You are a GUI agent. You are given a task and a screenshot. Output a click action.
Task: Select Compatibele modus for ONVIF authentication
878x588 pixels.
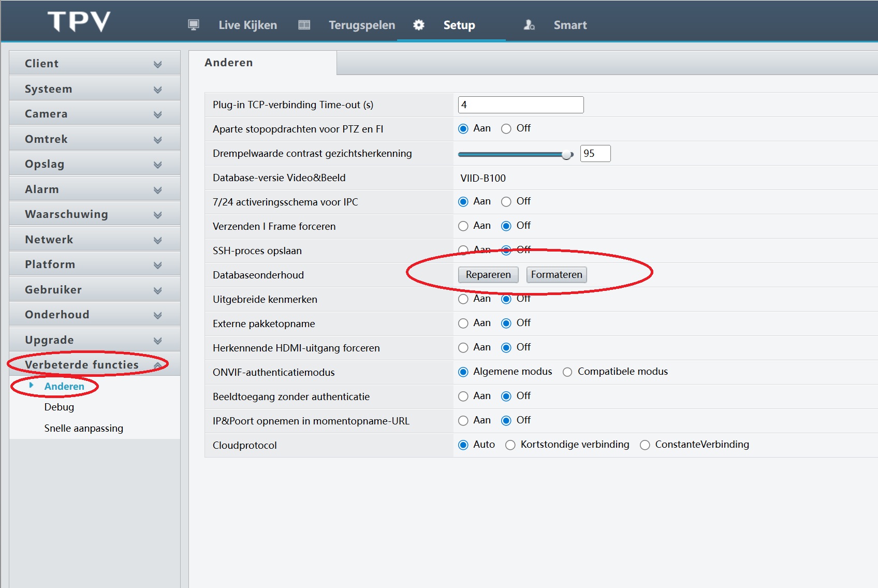tap(567, 372)
